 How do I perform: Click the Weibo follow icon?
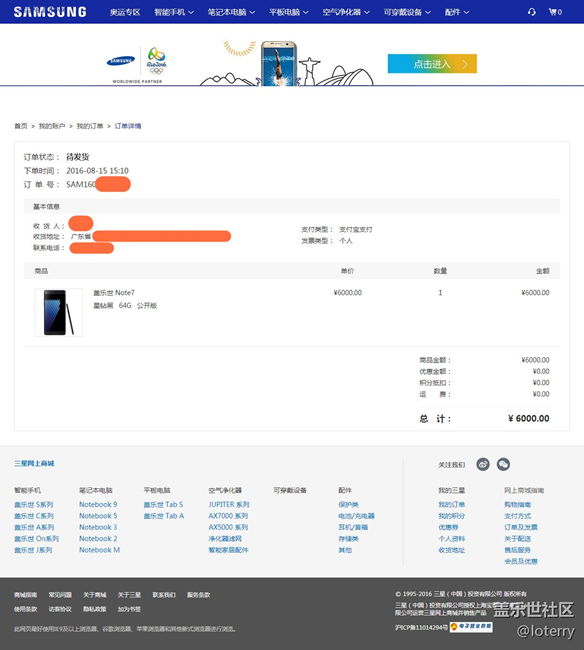pyautogui.click(x=483, y=464)
